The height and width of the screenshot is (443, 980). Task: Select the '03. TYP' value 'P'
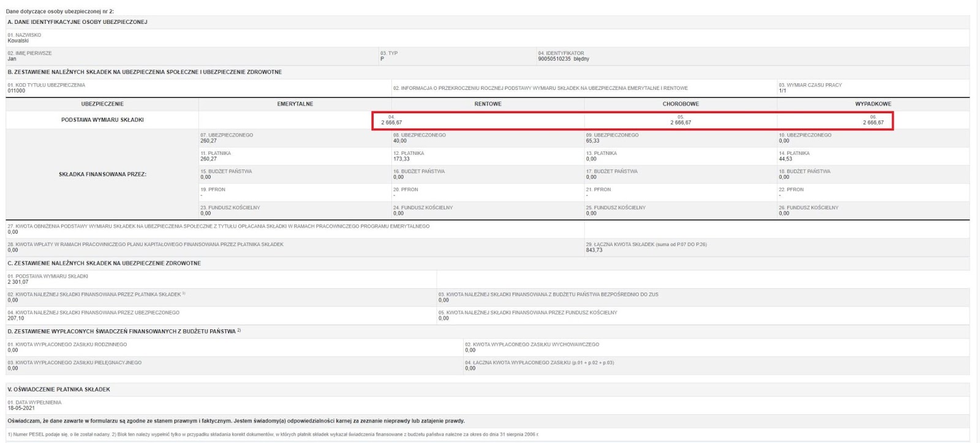pos(382,59)
